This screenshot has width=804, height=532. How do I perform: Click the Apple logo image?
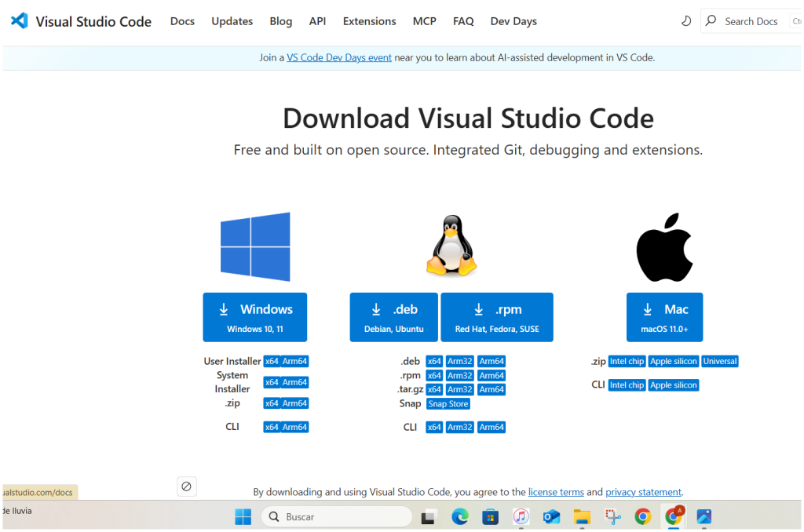click(x=664, y=246)
